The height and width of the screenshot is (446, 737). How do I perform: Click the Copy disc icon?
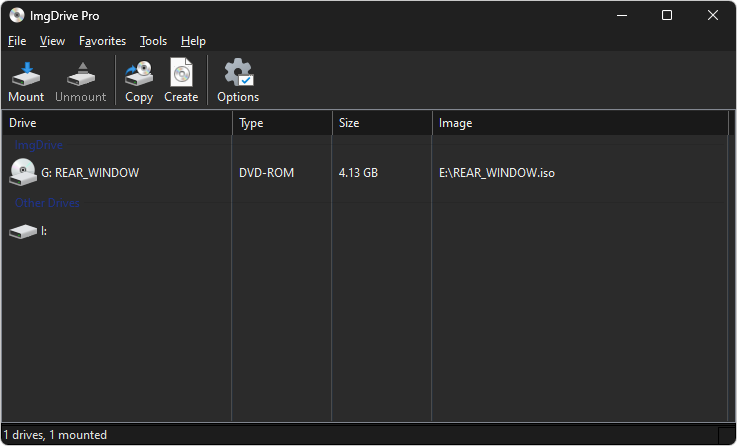[139, 73]
